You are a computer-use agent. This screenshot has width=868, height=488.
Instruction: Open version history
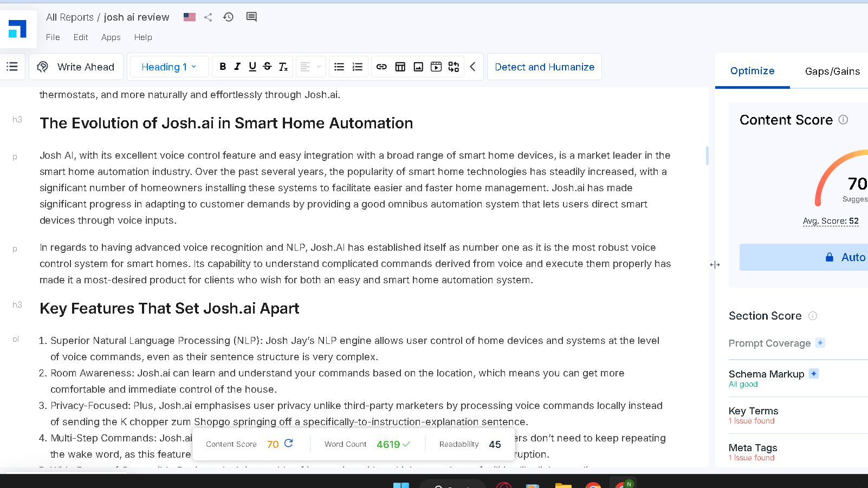pyautogui.click(x=228, y=17)
